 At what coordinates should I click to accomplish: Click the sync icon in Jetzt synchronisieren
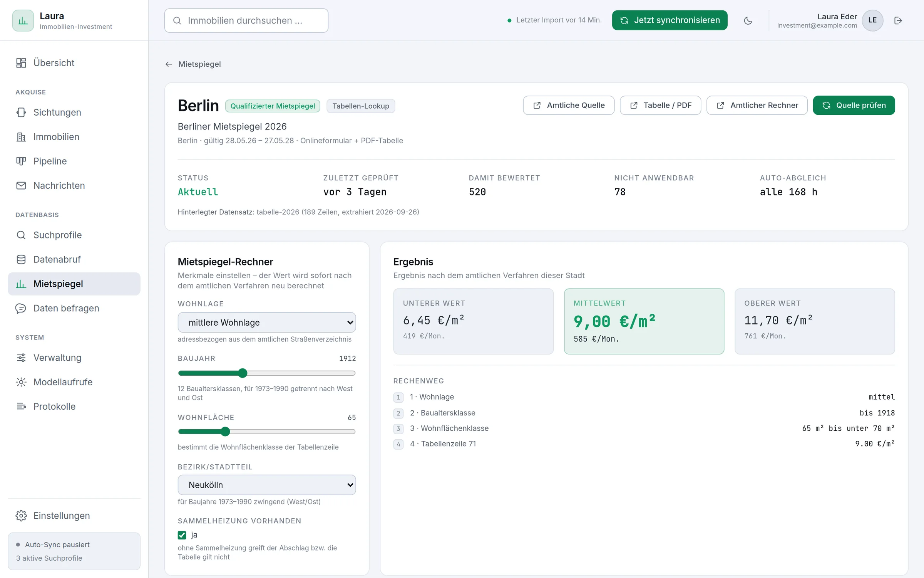tap(624, 20)
